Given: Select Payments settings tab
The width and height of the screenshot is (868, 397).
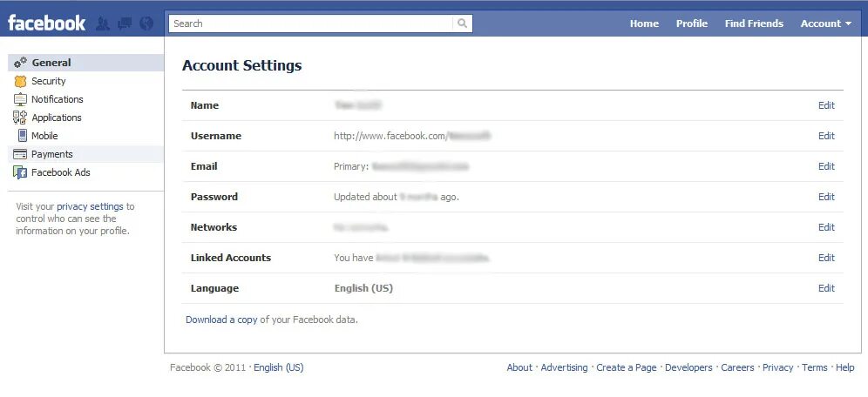Looking at the screenshot, I should 85,154.
